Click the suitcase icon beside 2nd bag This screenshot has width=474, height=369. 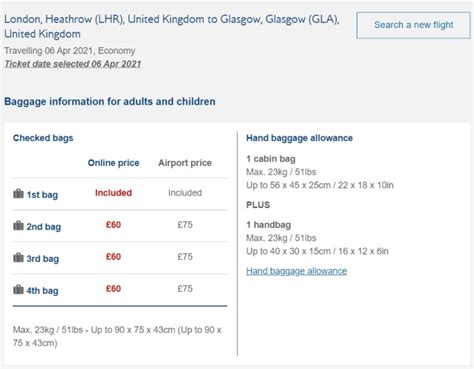click(18, 226)
